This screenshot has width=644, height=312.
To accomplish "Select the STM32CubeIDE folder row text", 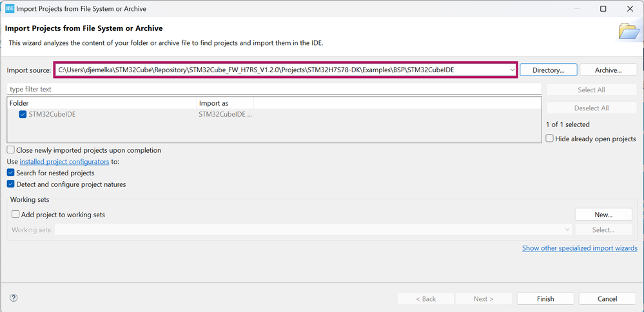I will (52, 115).
